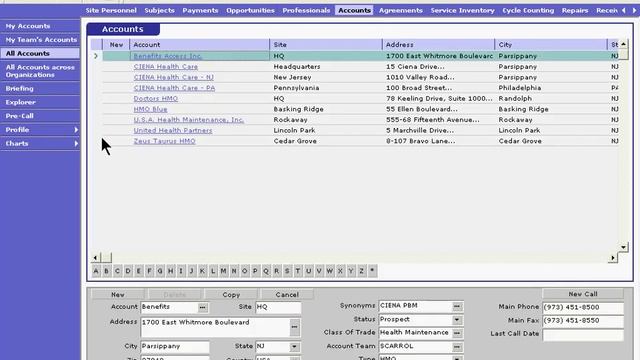Open CIENA Health Care - NJ link

pyautogui.click(x=173, y=77)
